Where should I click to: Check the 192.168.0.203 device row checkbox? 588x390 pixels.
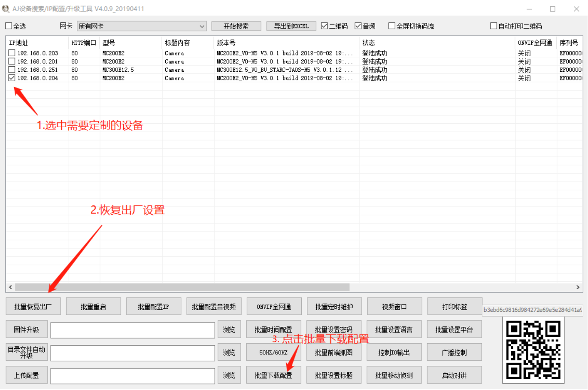(12, 53)
